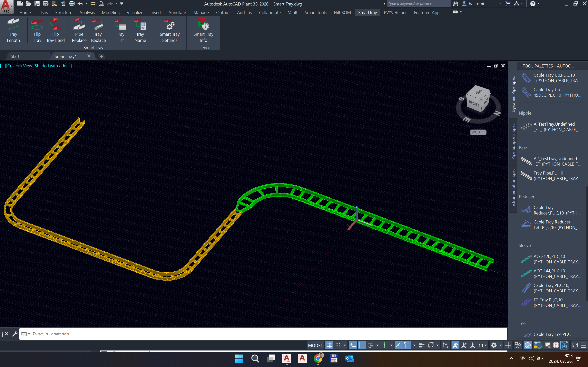Toggle grid display in status bar
Viewport: 588px width, 367px height.
point(329,345)
